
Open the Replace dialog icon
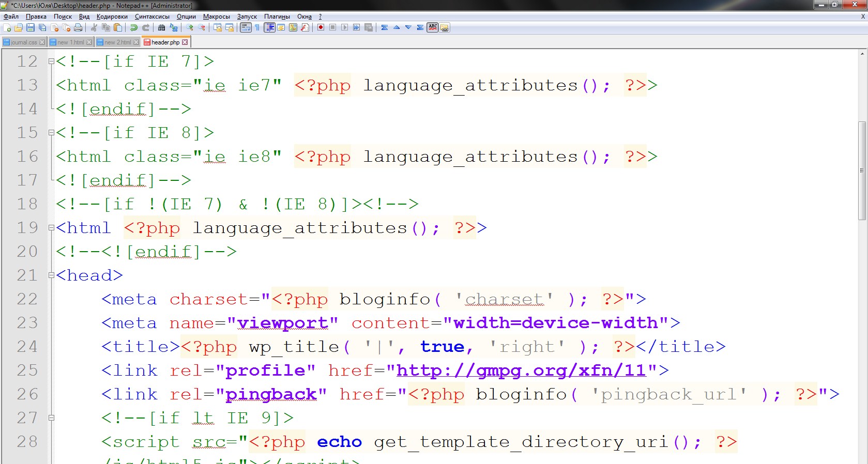point(173,27)
